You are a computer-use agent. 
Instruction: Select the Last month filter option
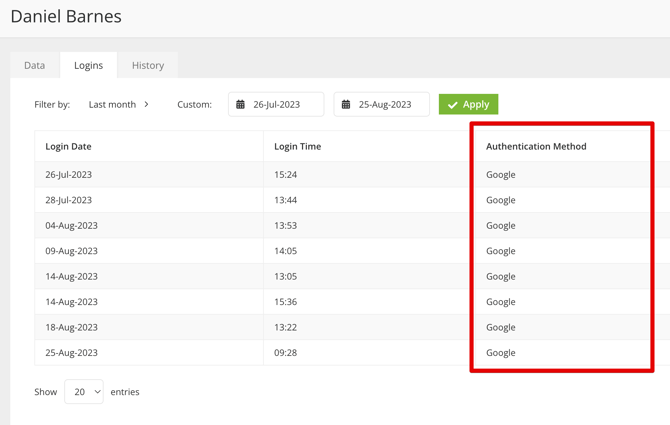tap(111, 104)
